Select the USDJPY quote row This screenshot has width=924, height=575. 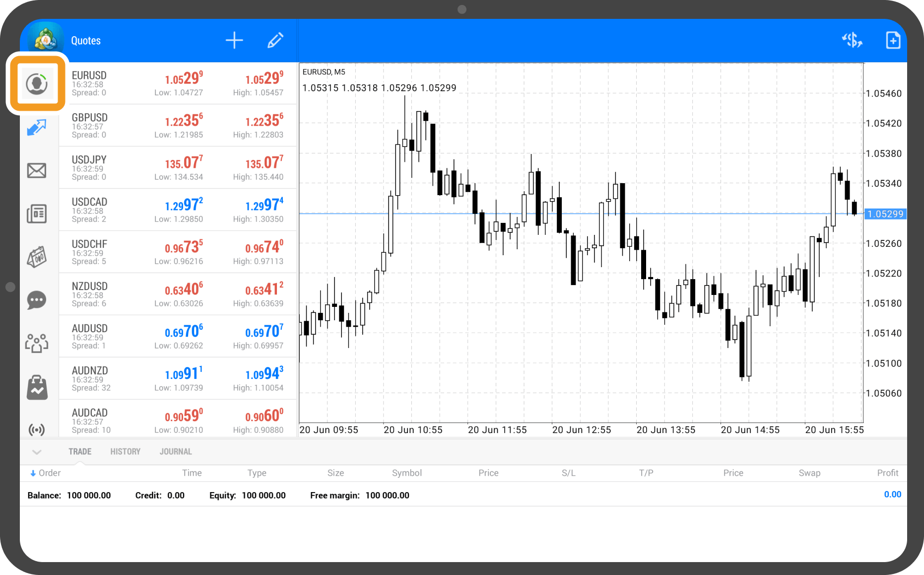click(178, 168)
